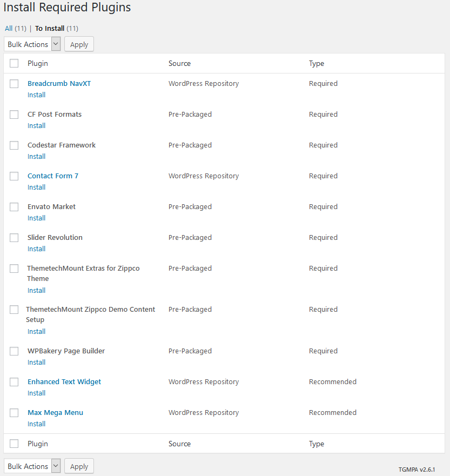Check the WPBakery Page Builder checkbox
This screenshot has width=450, height=476.
(14, 351)
